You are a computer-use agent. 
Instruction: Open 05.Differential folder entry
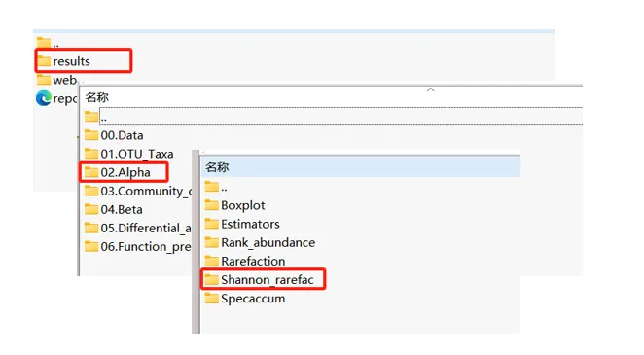[x=137, y=229]
